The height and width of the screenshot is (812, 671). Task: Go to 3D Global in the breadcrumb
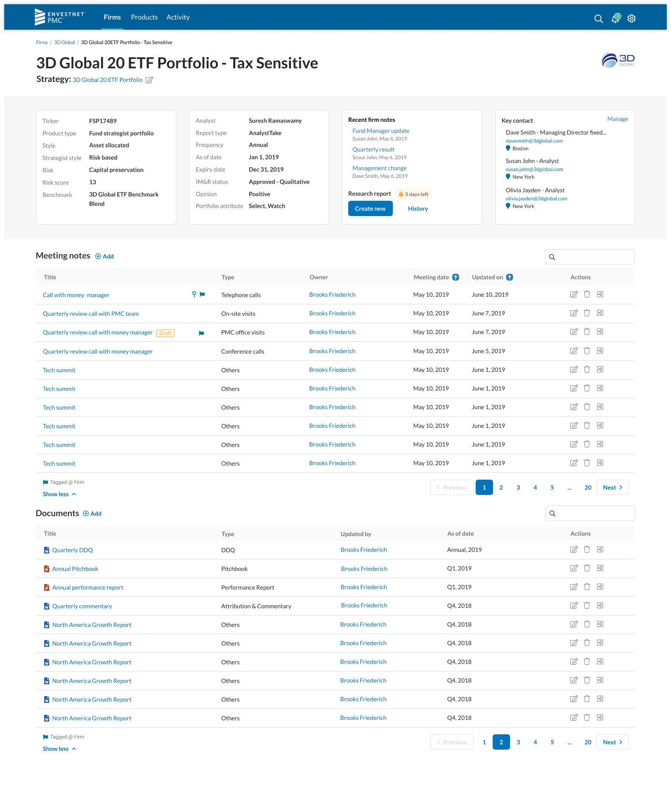tap(64, 42)
